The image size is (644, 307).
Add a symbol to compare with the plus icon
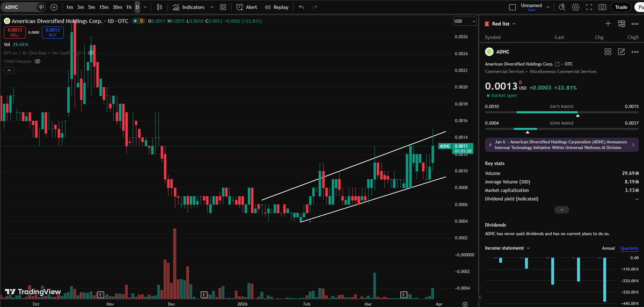pyautogui.click(x=54, y=7)
